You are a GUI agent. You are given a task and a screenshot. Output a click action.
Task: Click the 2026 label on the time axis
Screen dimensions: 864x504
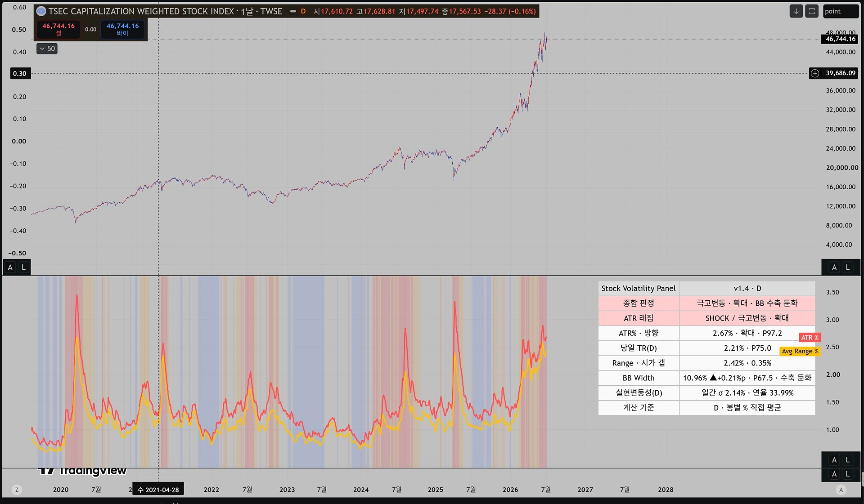(x=510, y=490)
